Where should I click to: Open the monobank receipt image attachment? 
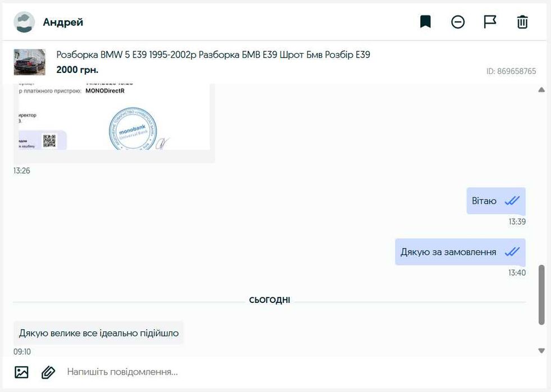click(x=114, y=122)
